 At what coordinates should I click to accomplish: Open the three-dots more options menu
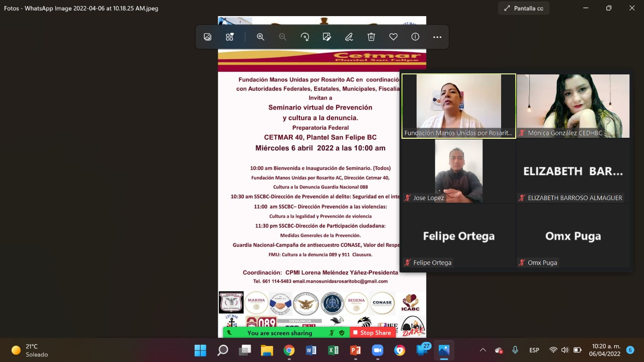[437, 37]
